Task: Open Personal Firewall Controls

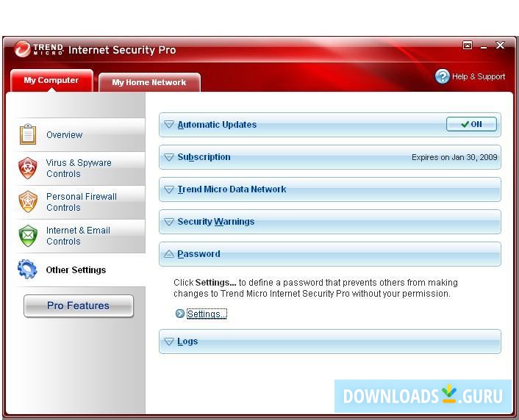Action: [x=80, y=202]
